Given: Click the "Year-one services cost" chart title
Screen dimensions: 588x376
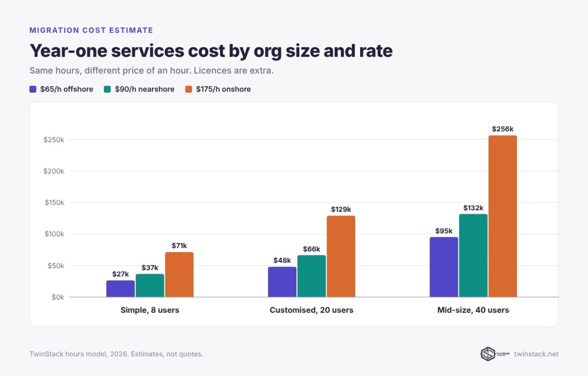Looking at the screenshot, I should click(x=211, y=51).
